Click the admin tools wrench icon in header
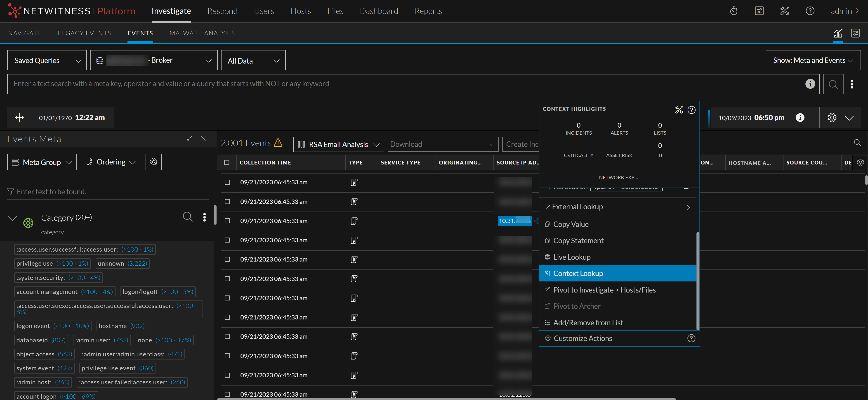Image resolution: width=868 pixels, height=400 pixels. pyautogui.click(x=784, y=11)
